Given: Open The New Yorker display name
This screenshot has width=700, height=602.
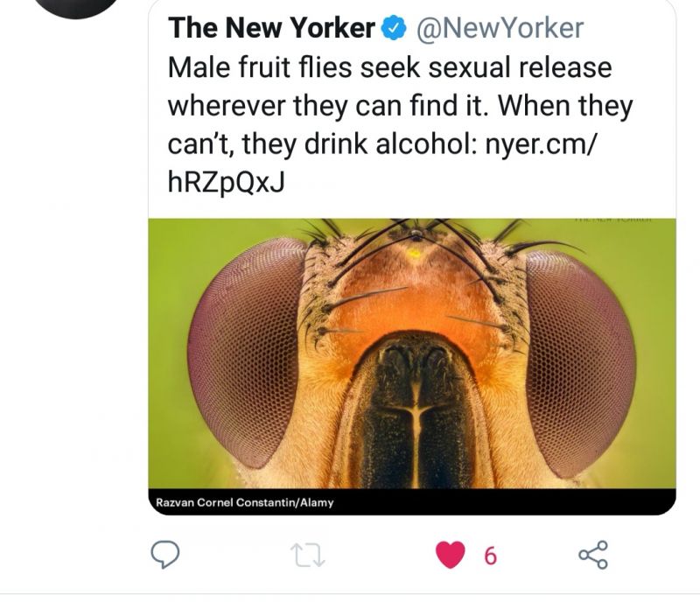Looking at the screenshot, I should [271, 28].
